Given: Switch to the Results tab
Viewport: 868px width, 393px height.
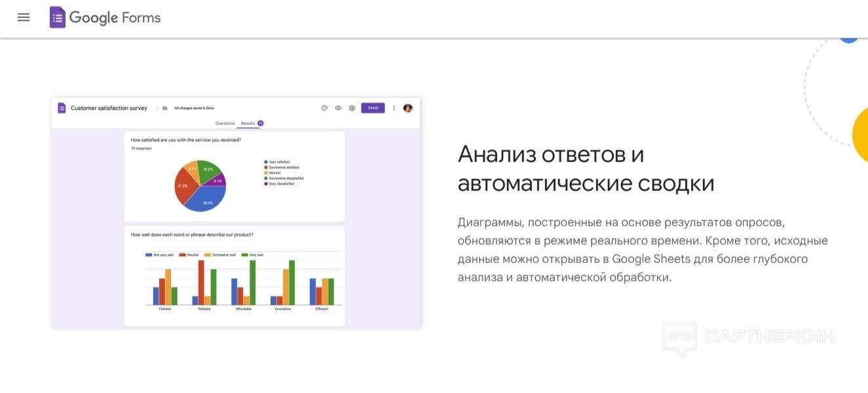Looking at the screenshot, I should coord(248,123).
